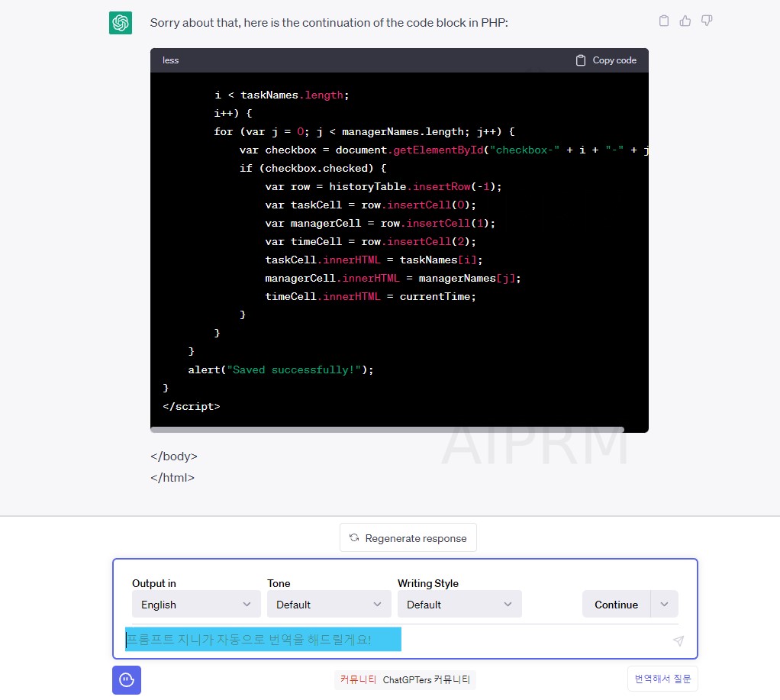780x700 pixels.
Task: Click the 'alert("Saved successfully!");' code line
Action: (281, 369)
